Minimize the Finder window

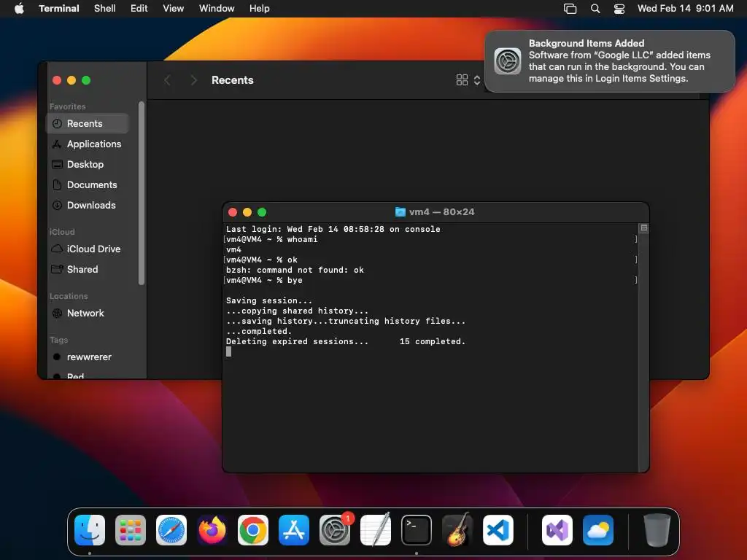click(x=71, y=80)
